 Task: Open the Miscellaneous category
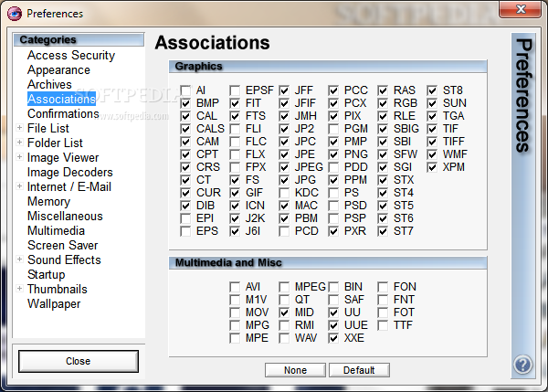pos(66,217)
